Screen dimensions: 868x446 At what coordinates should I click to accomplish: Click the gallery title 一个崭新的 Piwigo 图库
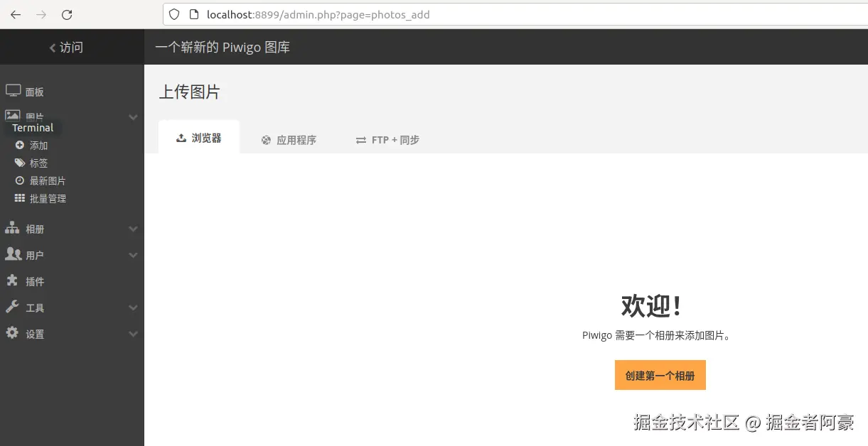click(x=223, y=48)
